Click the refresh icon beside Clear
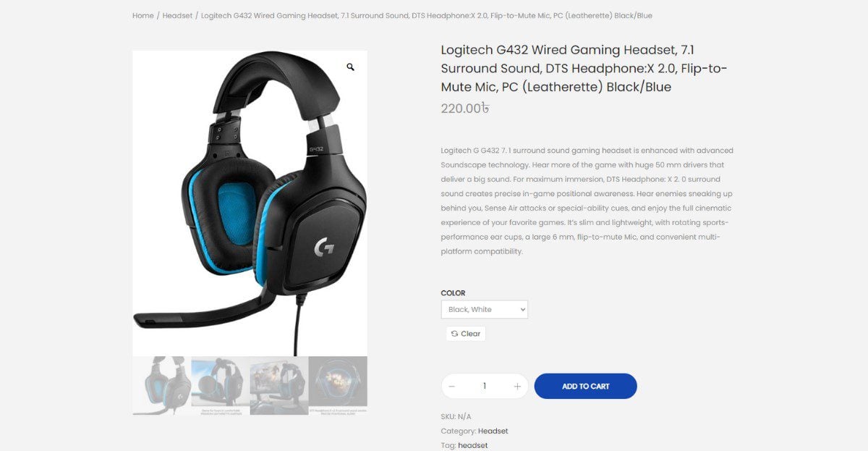The height and width of the screenshot is (451, 868). coord(454,334)
